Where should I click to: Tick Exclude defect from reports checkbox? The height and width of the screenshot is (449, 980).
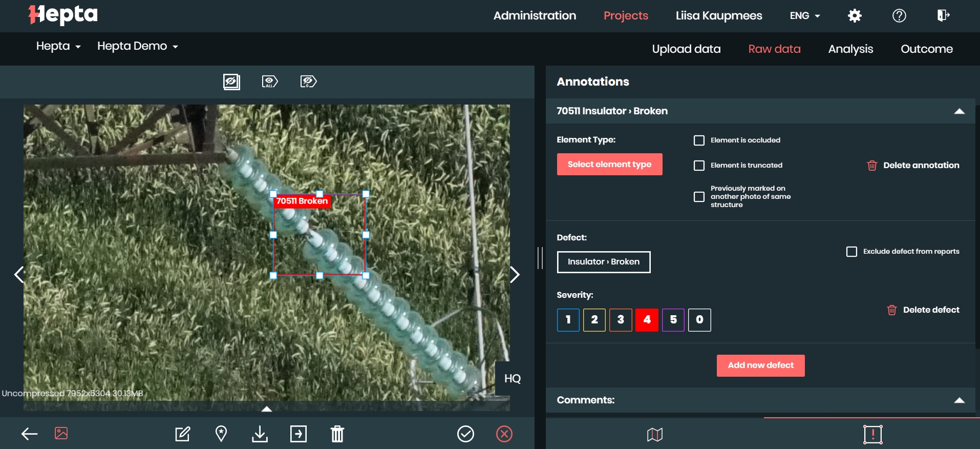851,252
